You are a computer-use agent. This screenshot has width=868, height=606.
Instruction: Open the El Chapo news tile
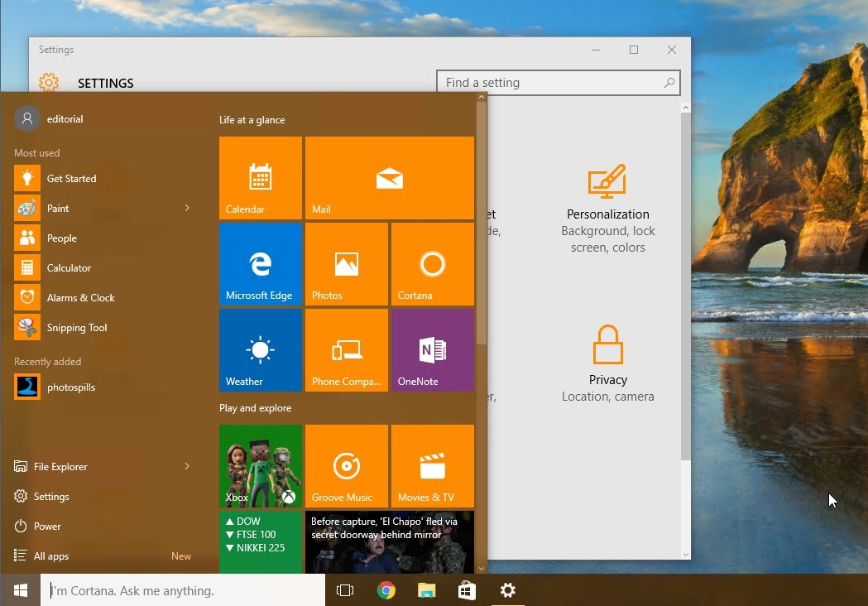pos(390,542)
